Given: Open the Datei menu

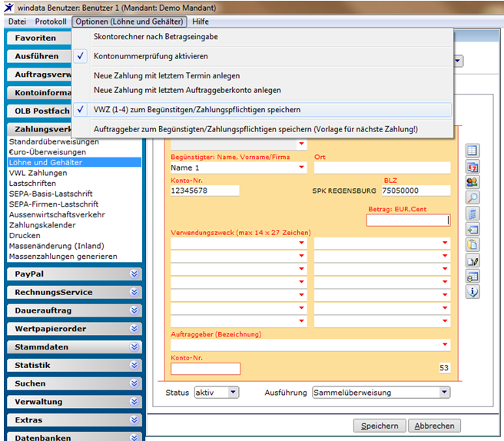Looking at the screenshot, I should point(17,22).
